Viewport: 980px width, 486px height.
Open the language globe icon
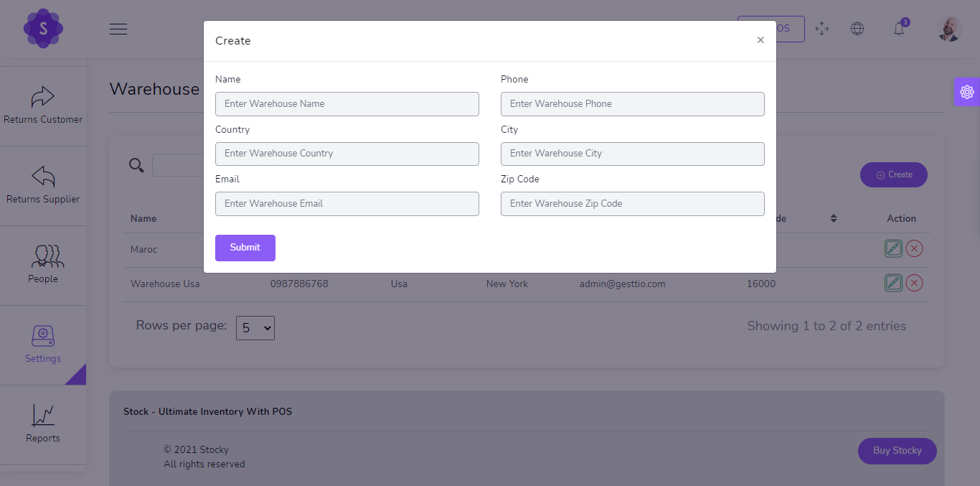(857, 29)
